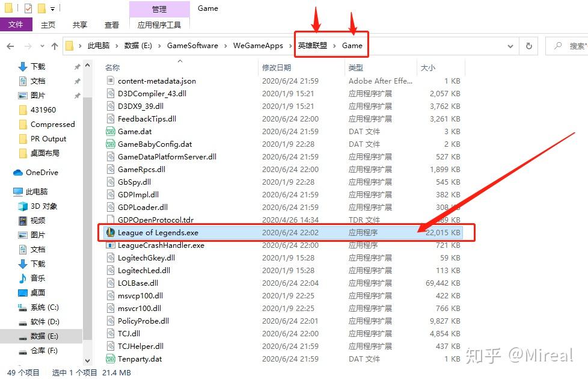Click the search box

[x=567, y=46]
